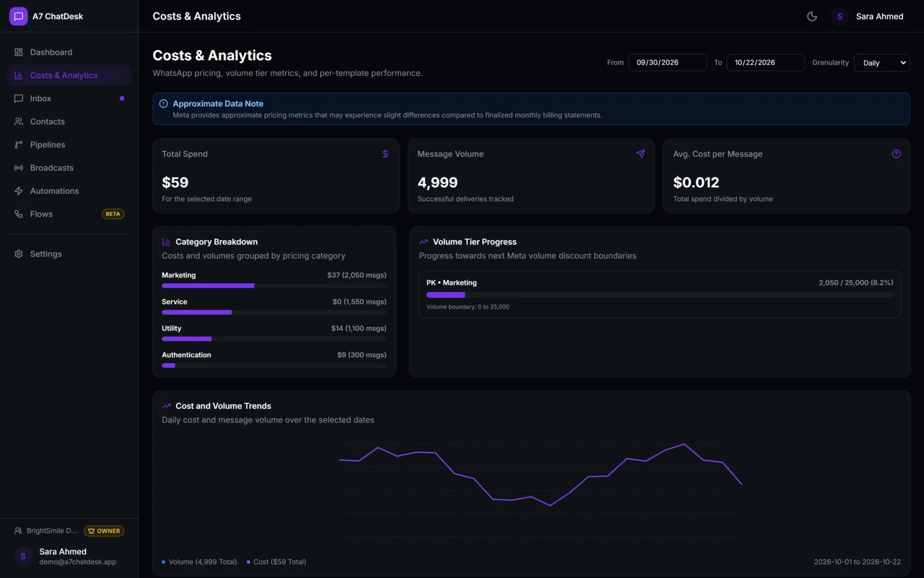This screenshot has width=924, height=578.
Task: Click demo@a7chatdesk.app email in sidebar
Action: pyautogui.click(x=78, y=562)
